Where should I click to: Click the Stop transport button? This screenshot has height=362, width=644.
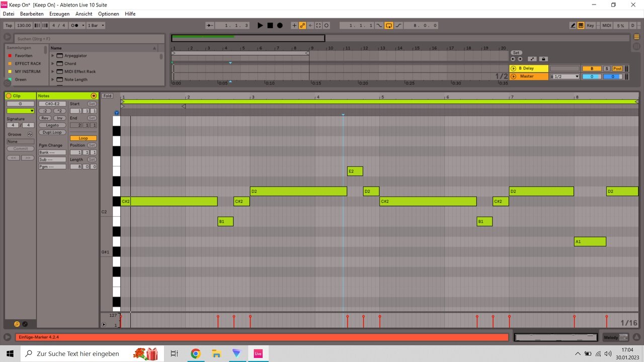[x=270, y=25]
